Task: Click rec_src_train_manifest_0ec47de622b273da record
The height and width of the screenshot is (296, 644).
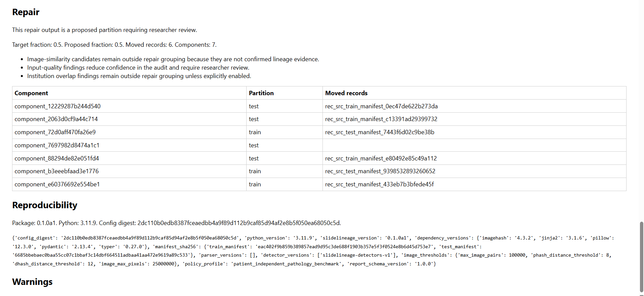Action: pyautogui.click(x=381, y=106)
